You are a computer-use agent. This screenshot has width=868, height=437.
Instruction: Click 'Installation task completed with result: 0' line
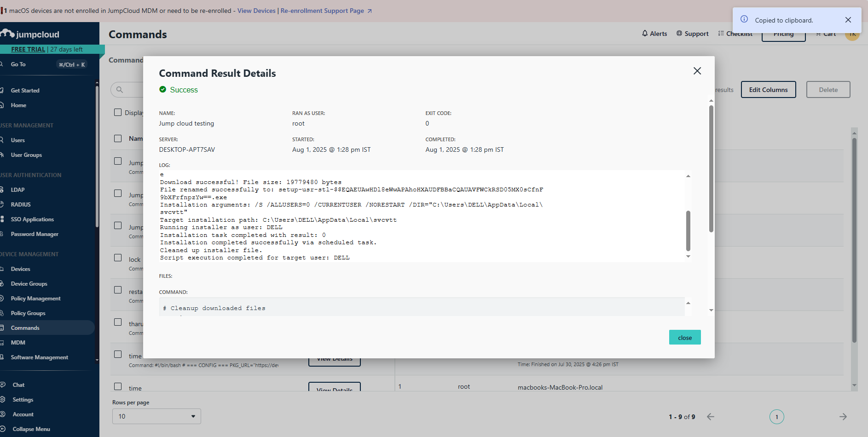pos(243,235)
